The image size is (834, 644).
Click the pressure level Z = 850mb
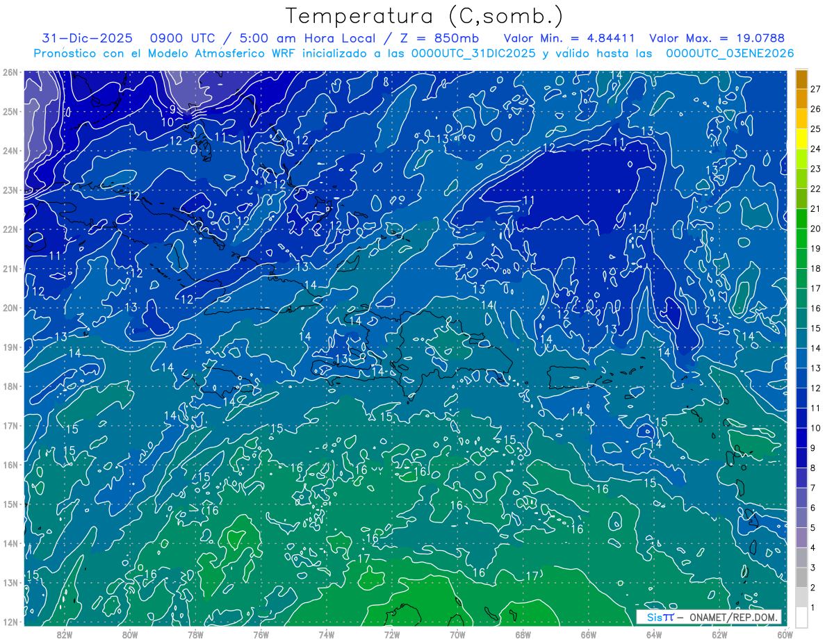pyautogui.click(x=440, y=38)
